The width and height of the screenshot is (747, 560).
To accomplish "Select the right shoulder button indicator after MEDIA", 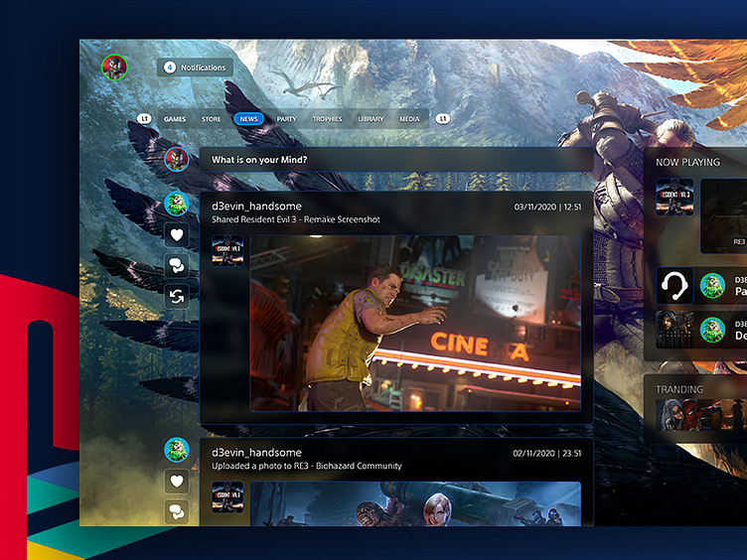I will pos(443,118).
